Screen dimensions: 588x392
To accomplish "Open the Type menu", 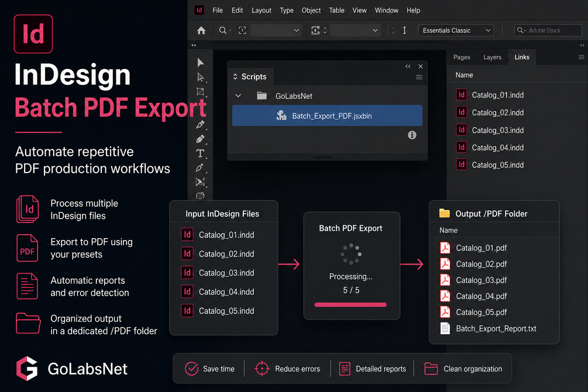I will point(287,11).
